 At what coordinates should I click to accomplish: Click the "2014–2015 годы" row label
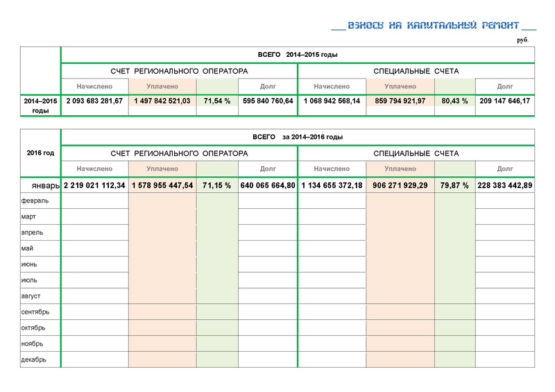click(x=40, y=105)
